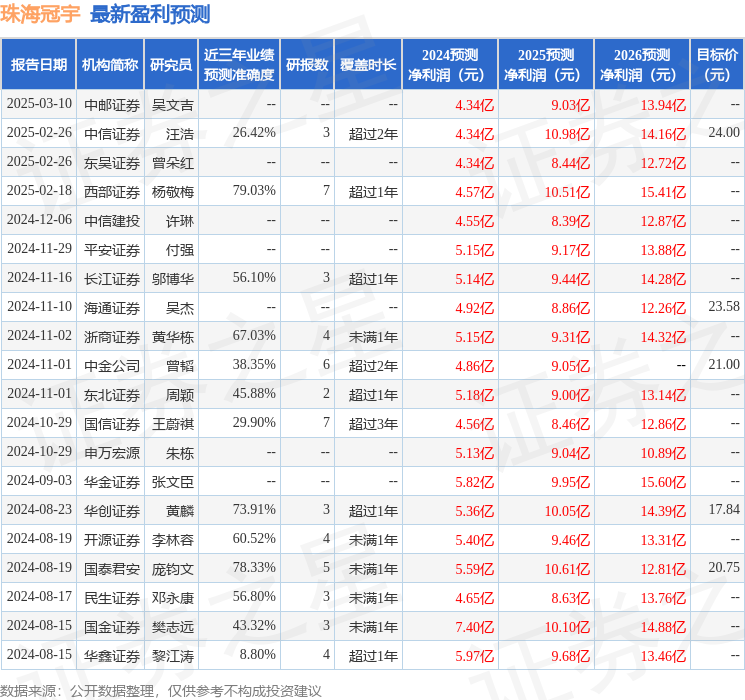Click the 79.03% accuracy value
The width and height of the screenshot is (745, 700).
(254, 190)
